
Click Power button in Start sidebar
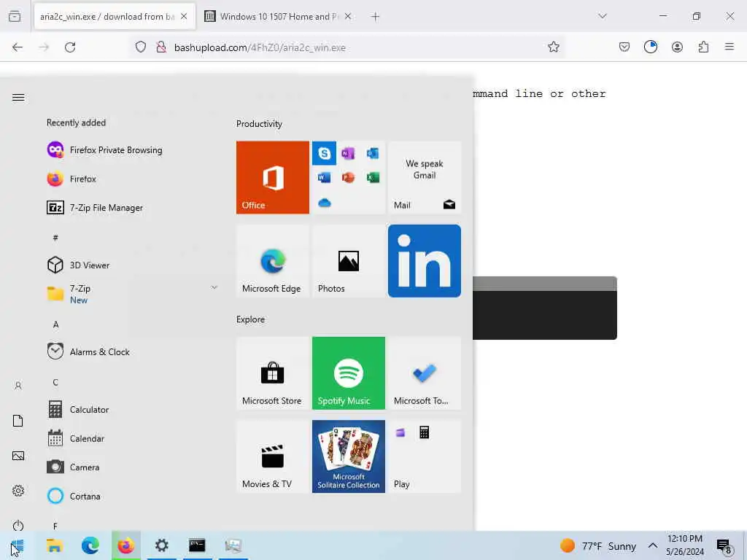18,526
